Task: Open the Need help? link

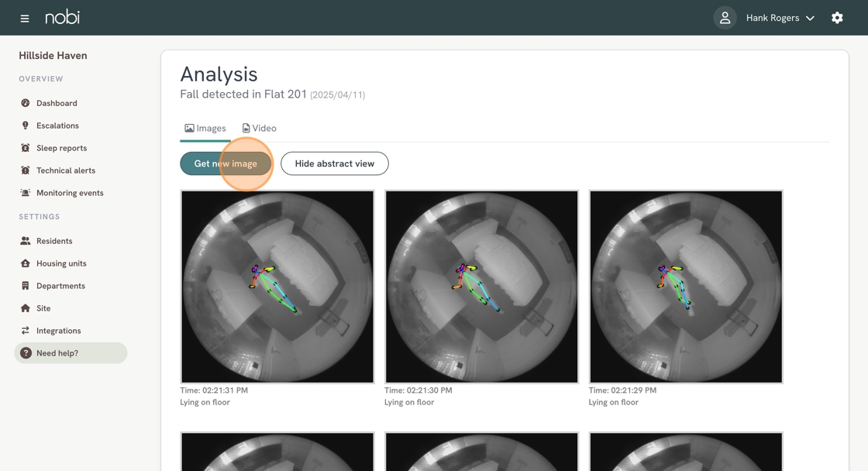Action: click(57, 353)
